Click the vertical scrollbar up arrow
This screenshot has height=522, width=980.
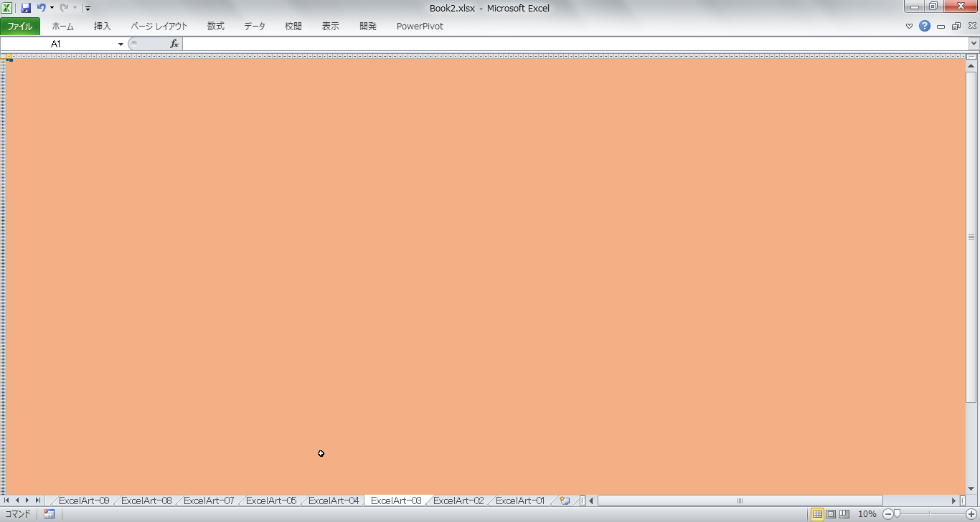tap(971, 66)
